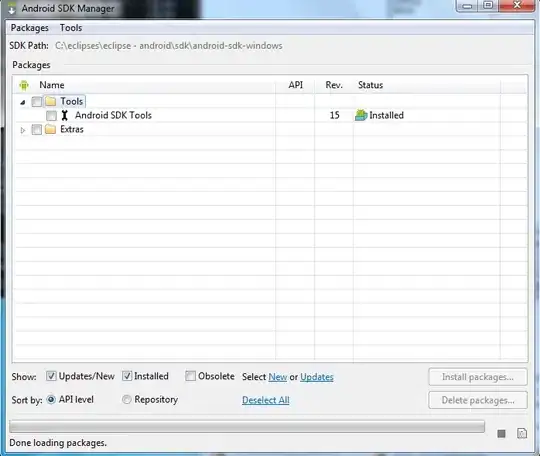The height and width of the screenshot is (456, 540).
Task: Click the Install packages button
Action: tap(478, 377)
